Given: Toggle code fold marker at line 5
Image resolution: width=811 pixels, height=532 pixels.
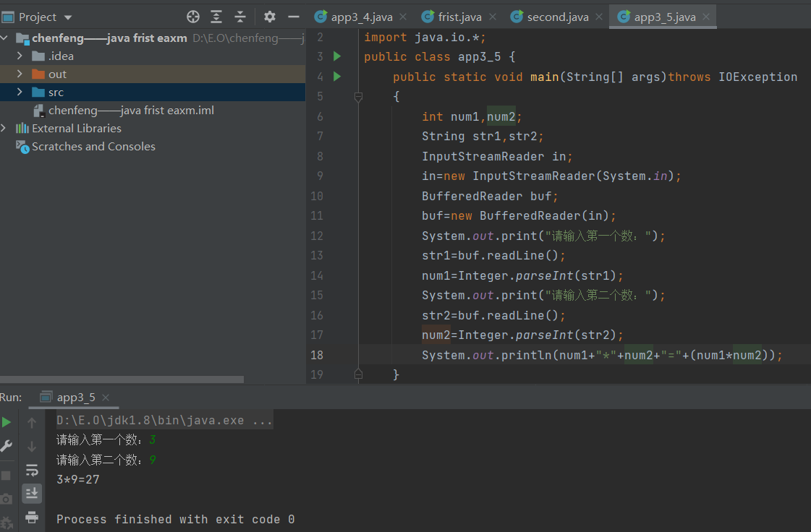Looking at the screenshot, I should click(x=358, y=96).
